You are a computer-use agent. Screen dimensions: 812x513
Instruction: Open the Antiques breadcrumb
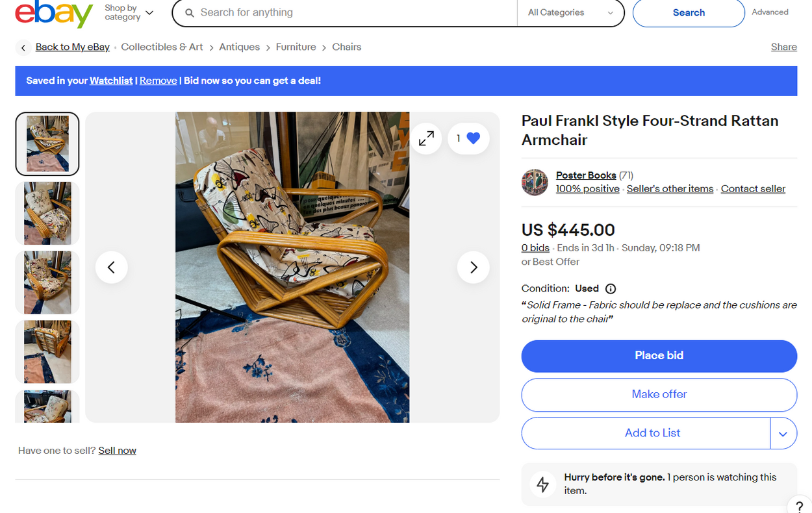coord(239,47)
